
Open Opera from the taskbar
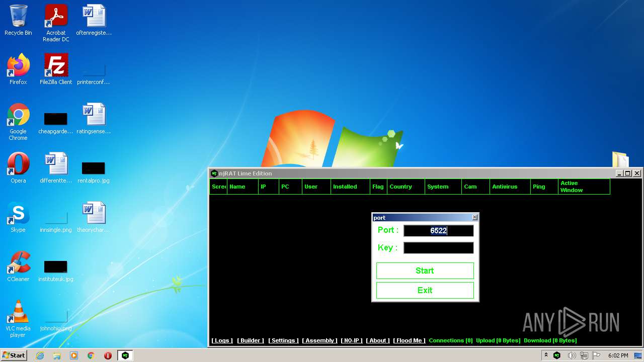click(108, 355)
